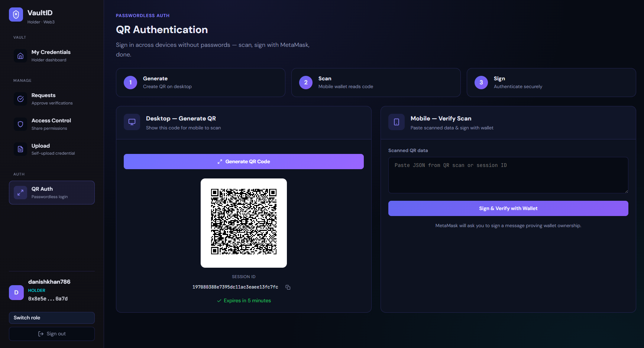Click the Authenticate securely step text
Screen dimensions: 644x348
518,87
